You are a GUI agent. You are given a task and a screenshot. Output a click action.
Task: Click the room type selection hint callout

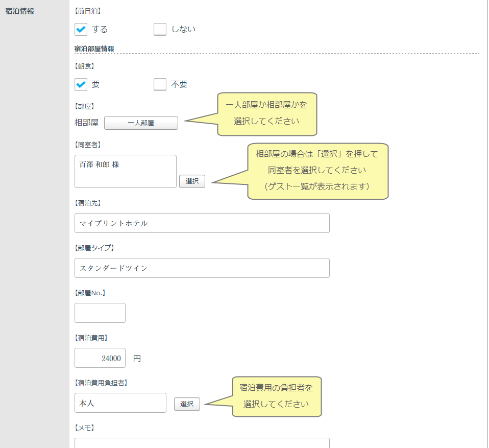pyautogui.click(x=267, y=113)
